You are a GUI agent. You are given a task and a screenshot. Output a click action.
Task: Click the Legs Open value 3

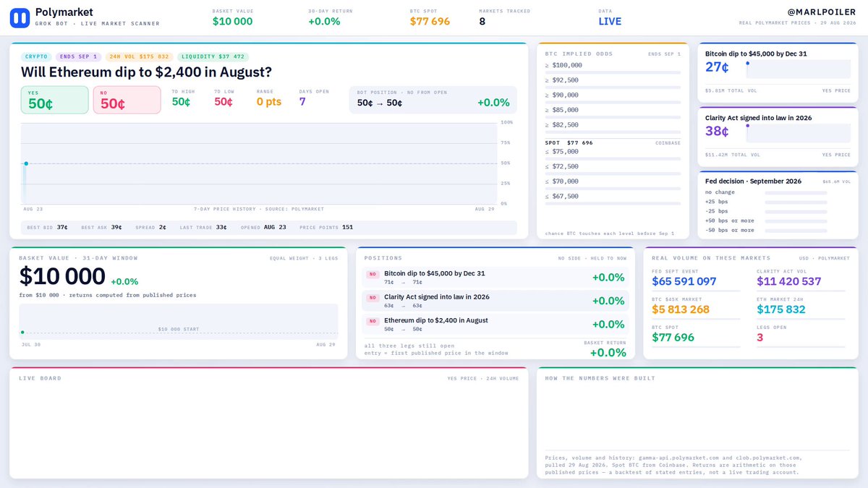point(760,337)
